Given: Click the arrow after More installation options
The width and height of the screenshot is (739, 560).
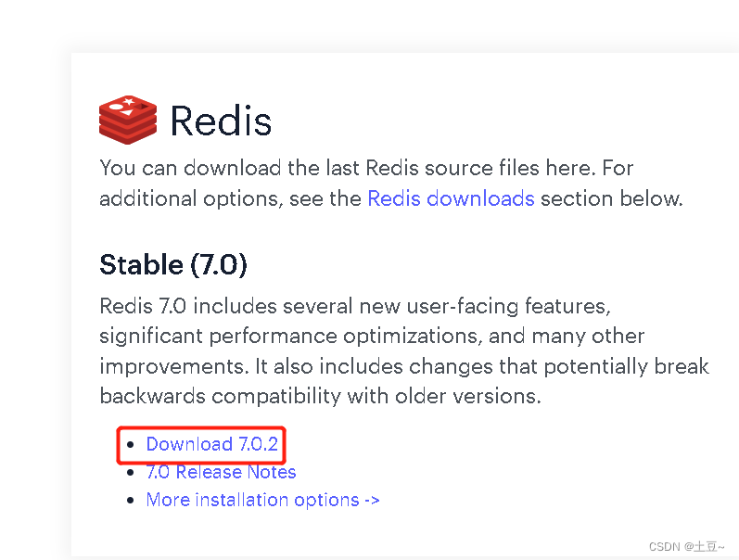Looking at the screenshot, I should [373, 500].
